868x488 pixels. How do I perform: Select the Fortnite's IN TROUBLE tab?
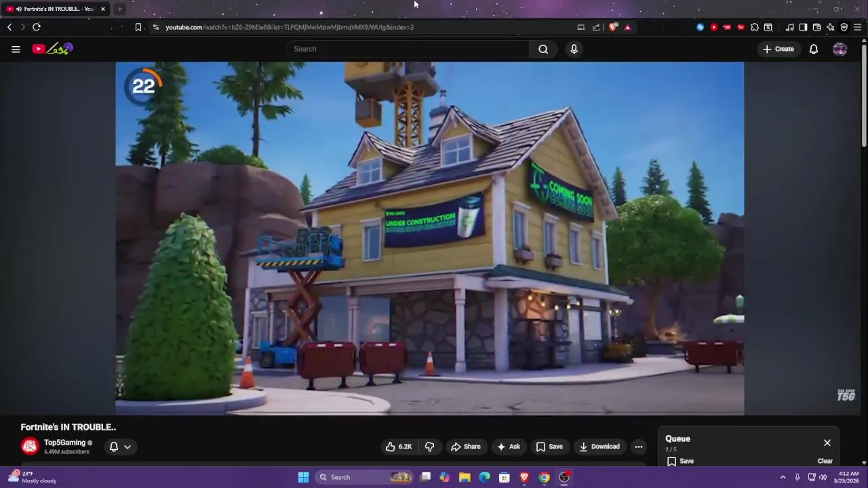pos(54,9)
